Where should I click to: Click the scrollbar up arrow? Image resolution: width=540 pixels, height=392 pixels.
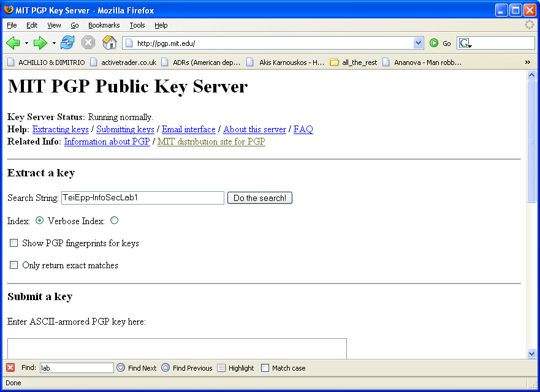point(532,75)
